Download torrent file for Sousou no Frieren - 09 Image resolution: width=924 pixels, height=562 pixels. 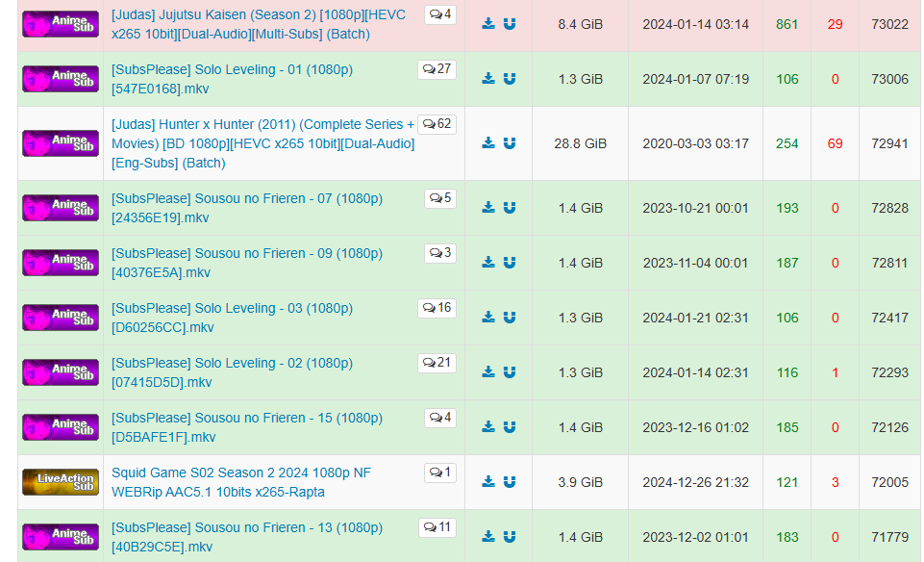pyautogui.click(x=487, y=263)
